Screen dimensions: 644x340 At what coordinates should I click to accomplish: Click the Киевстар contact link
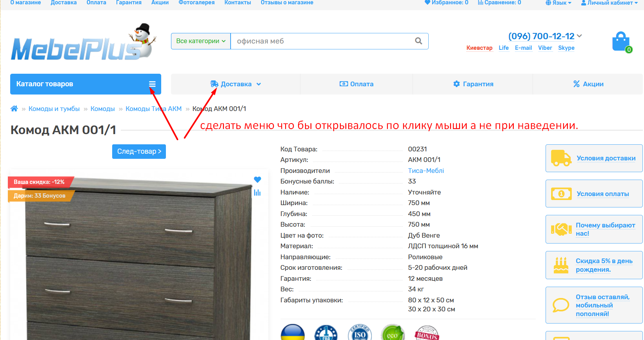[479, 48]
